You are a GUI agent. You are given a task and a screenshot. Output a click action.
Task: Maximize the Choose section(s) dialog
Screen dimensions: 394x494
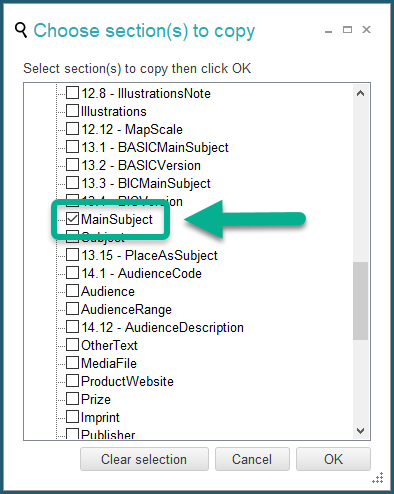tap(347, 30)
